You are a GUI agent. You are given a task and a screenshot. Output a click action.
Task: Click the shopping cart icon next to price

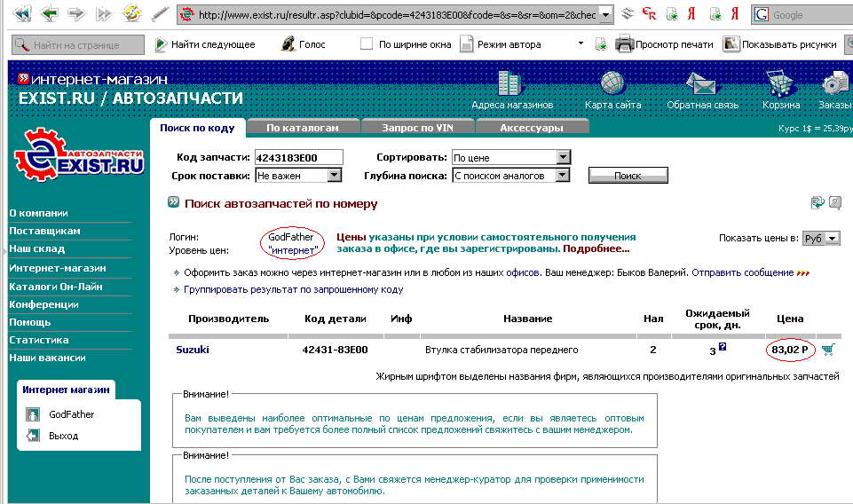coord(828,350)
